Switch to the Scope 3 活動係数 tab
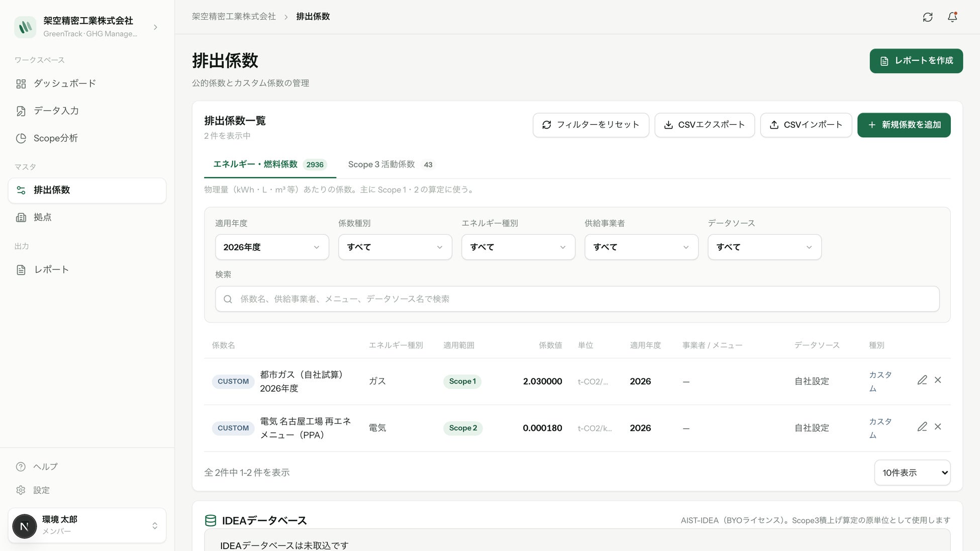The height and width of the screenshot is (551, 980). coord(390,164)
